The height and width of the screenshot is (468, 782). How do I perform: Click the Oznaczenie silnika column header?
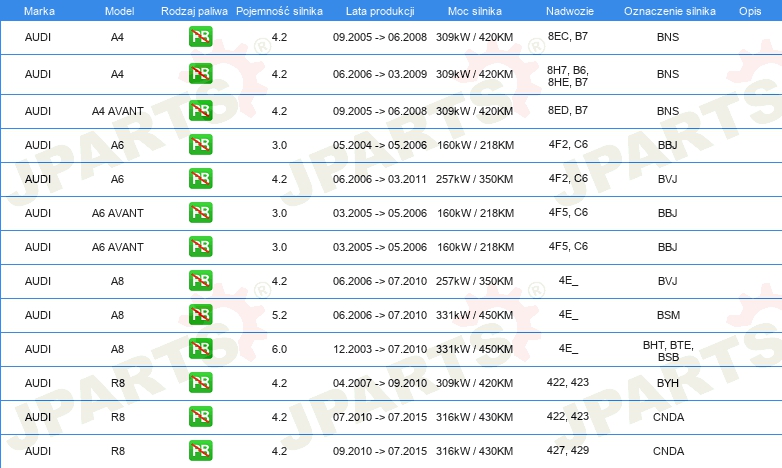669,11
